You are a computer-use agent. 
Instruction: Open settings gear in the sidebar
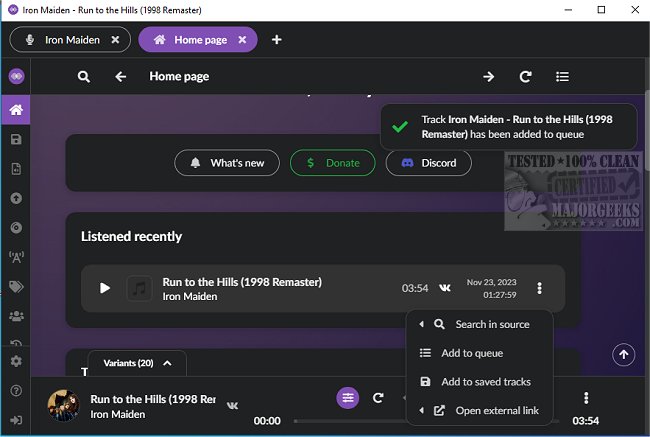click(x=16, y=361)
